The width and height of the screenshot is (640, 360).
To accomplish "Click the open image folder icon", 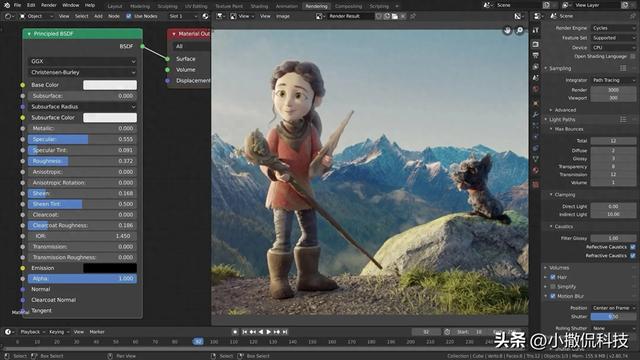I will coord(395,16).
